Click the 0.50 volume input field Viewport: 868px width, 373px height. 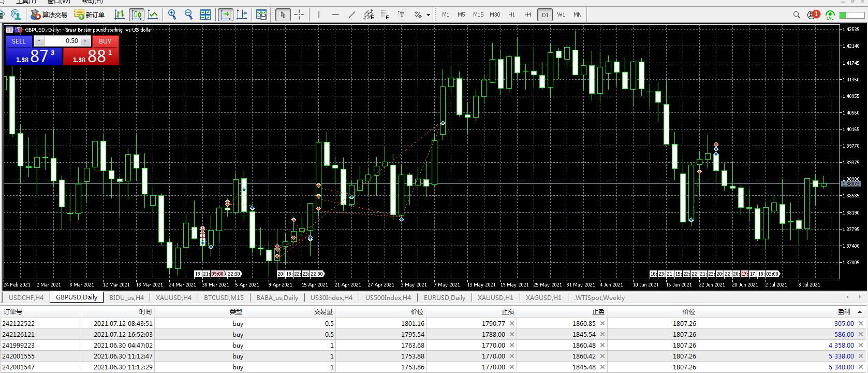click(63, 41)
